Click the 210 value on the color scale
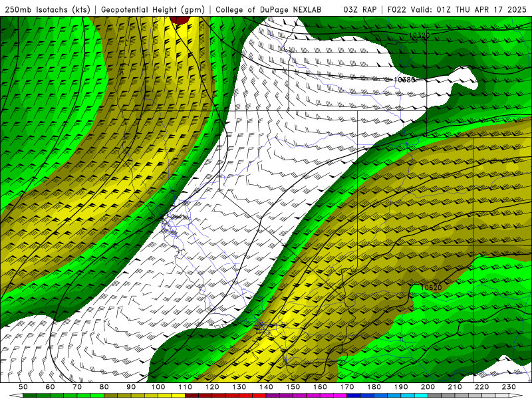The height and width of the screenshot is (399, 532). pos(455,387)
